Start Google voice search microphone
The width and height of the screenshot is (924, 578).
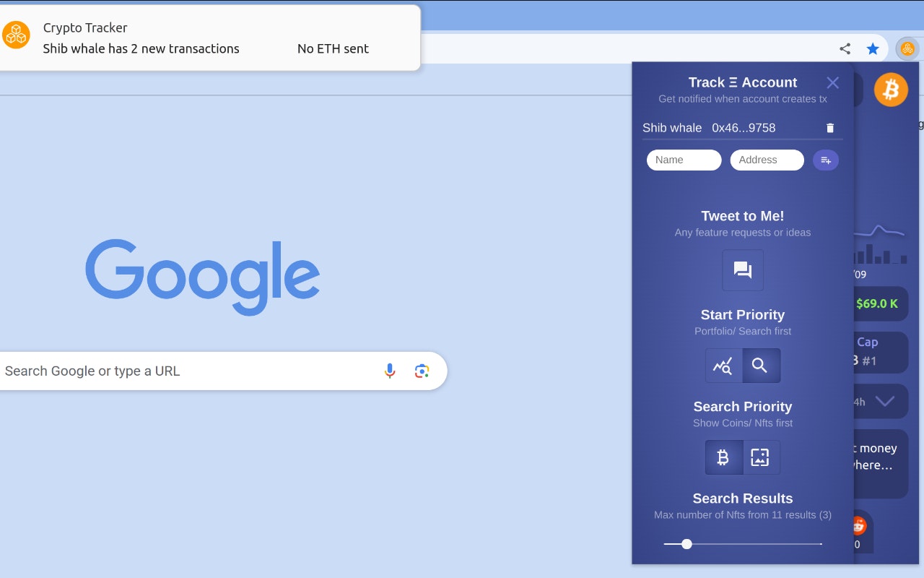coord(390,371)
